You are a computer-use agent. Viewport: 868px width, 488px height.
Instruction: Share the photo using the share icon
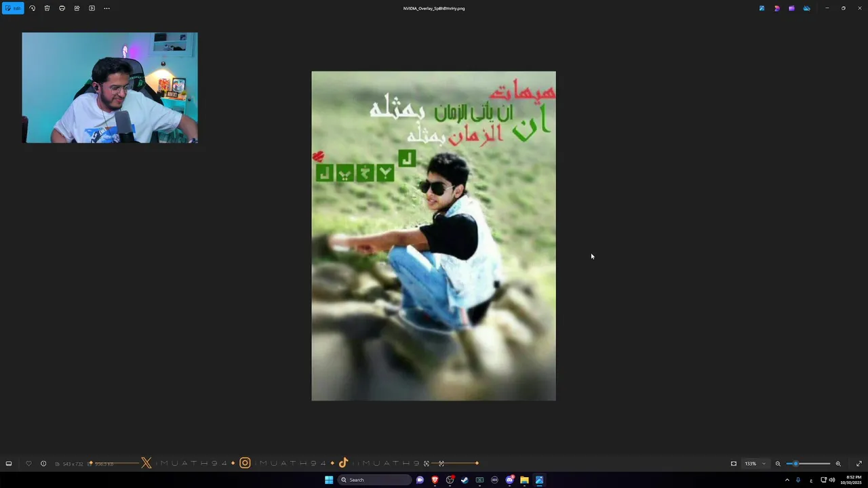coord(77,8)
